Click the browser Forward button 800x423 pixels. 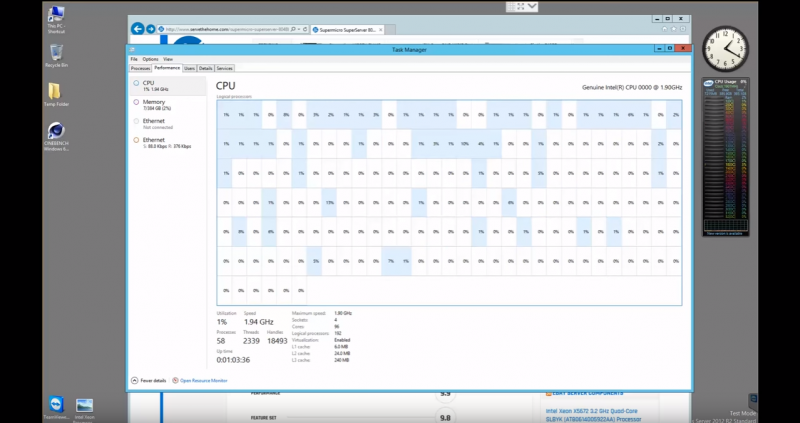pos(151,29)
